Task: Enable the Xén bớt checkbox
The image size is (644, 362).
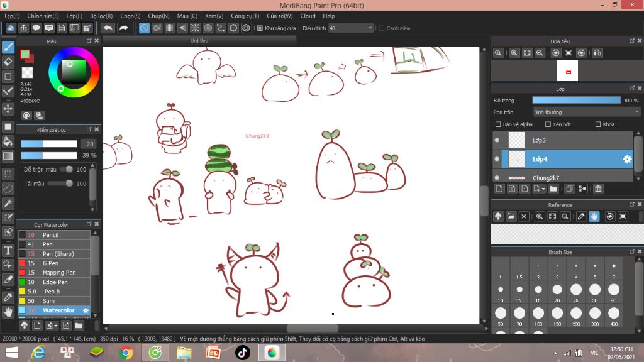Action: (x=548, y=124)
